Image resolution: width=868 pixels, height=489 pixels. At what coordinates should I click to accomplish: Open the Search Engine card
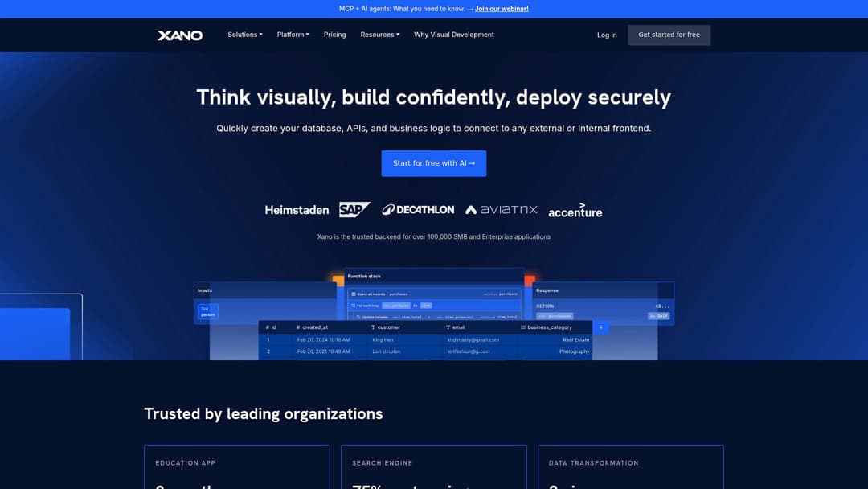tap(434, 466)
